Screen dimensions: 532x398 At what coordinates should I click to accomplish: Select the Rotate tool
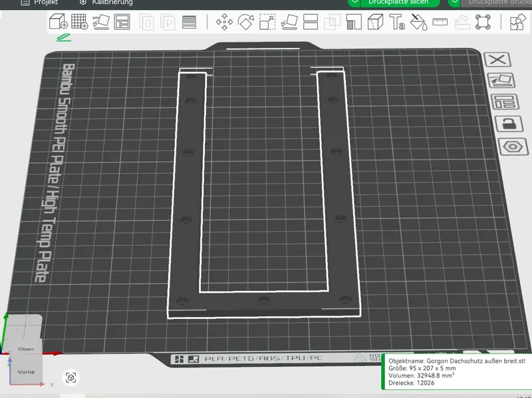245,22
